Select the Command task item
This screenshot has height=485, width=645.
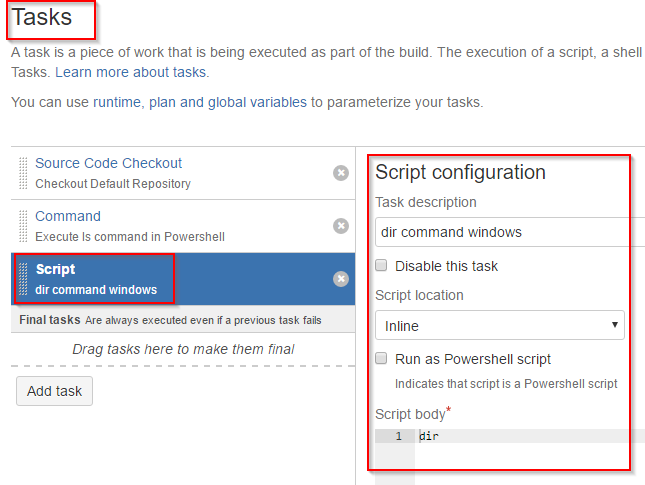(68, 216)
